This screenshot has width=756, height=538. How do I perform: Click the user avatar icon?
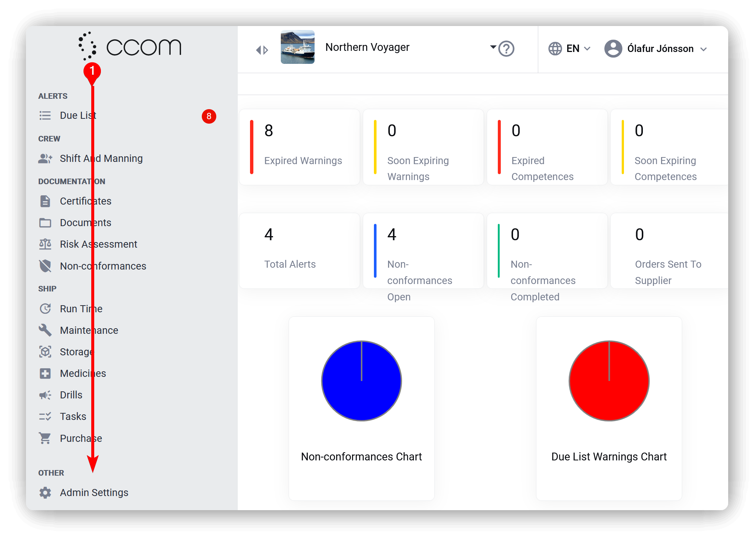click(x=613, y=49)
